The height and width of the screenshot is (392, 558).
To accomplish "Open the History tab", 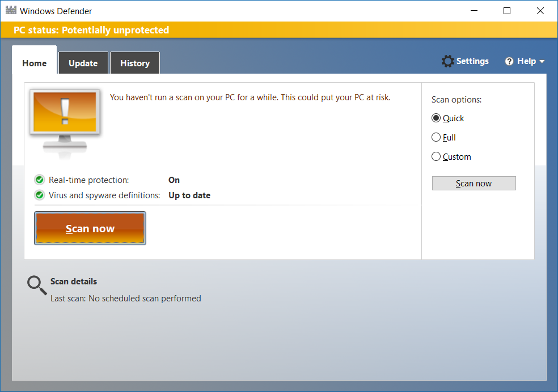I will pos(135,63).
